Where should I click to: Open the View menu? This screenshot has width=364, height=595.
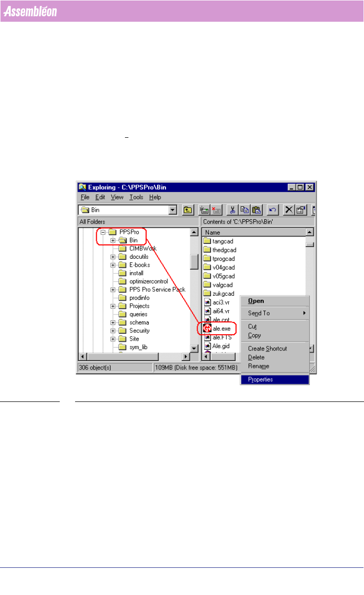[117, 197]
